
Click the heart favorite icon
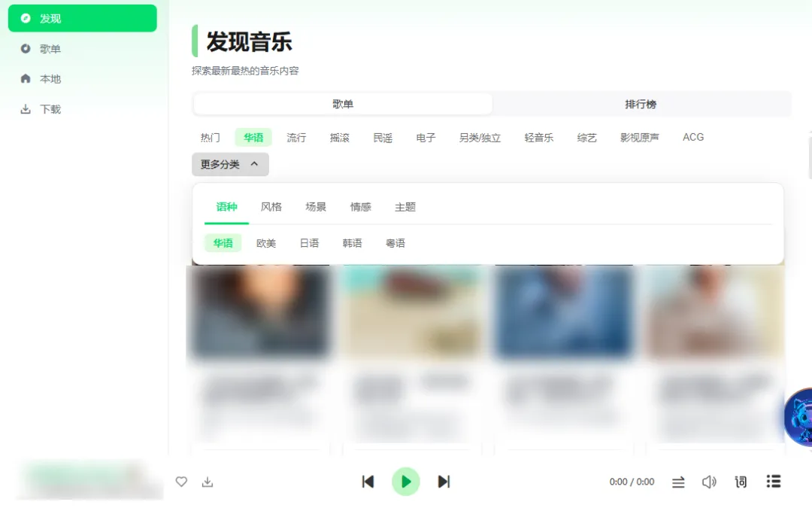(181, 482)
